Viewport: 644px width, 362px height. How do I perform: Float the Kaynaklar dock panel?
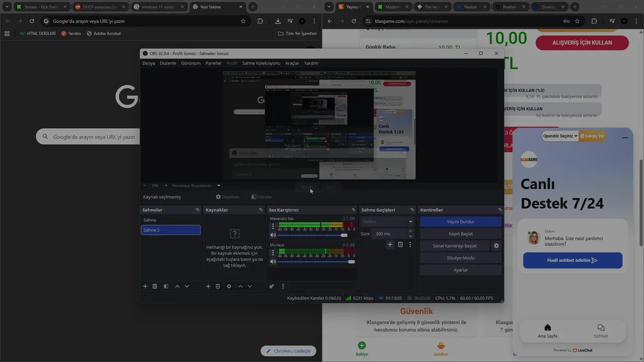click(x=261, y=210)
